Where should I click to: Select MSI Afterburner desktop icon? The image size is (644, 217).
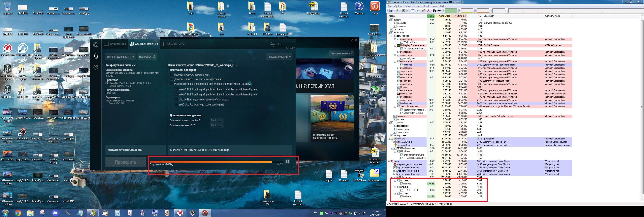[375, 94]
